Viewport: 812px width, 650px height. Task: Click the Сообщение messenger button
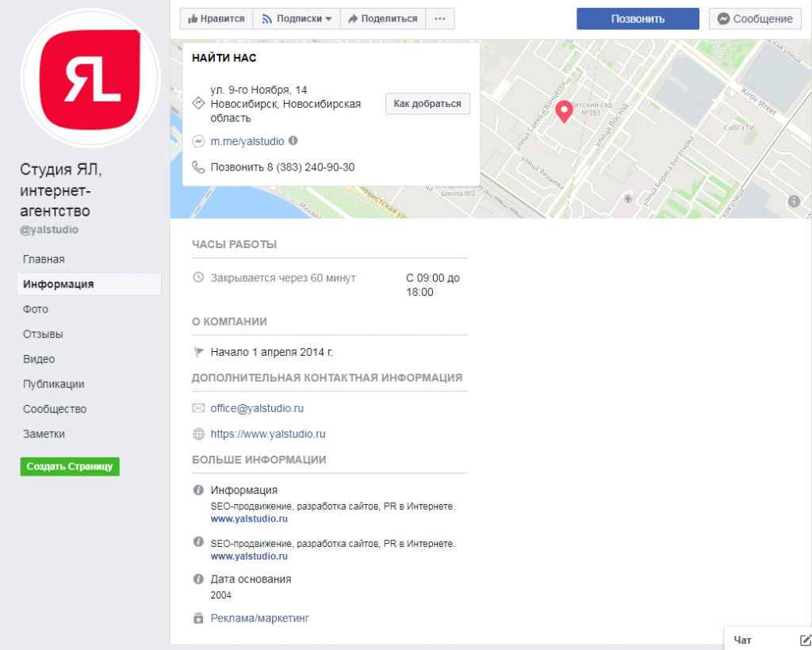(x=755, y=19)
